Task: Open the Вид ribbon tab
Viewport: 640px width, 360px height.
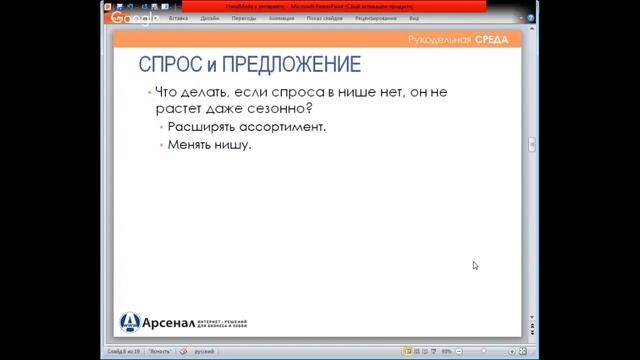Action: pyautogui.click(x=414, y=18)
